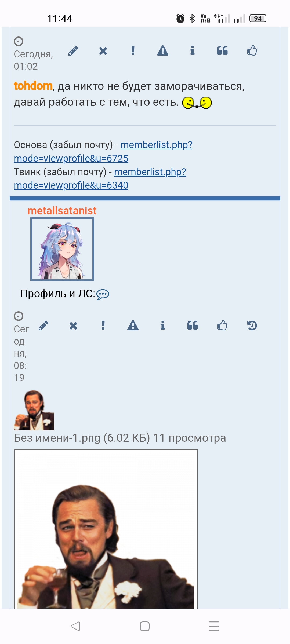Delete metallsatanist's post with X icon
This screenshot has width=290, height=644.
click(73, 325)
